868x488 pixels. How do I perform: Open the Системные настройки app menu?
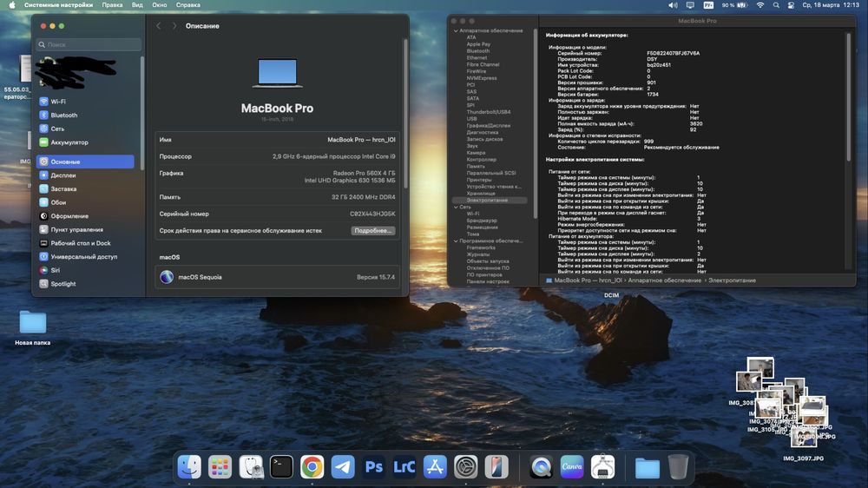58,5
